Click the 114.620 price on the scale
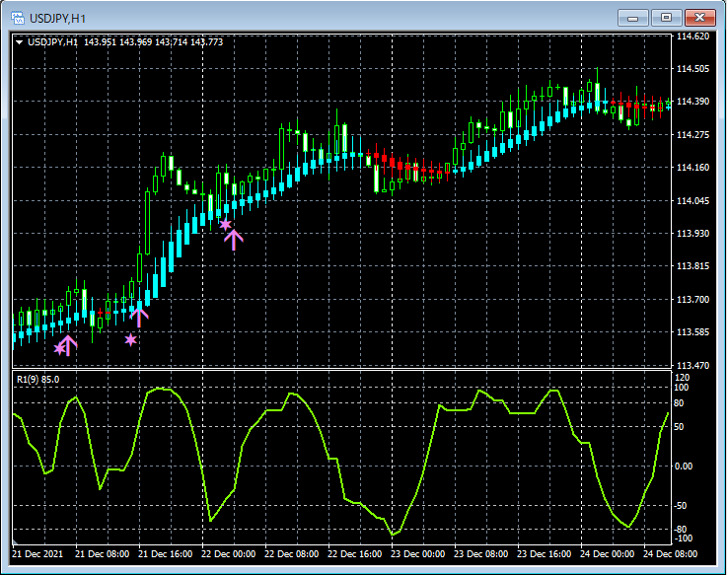This screenshot has width=728, height=575. pos(694,36)
